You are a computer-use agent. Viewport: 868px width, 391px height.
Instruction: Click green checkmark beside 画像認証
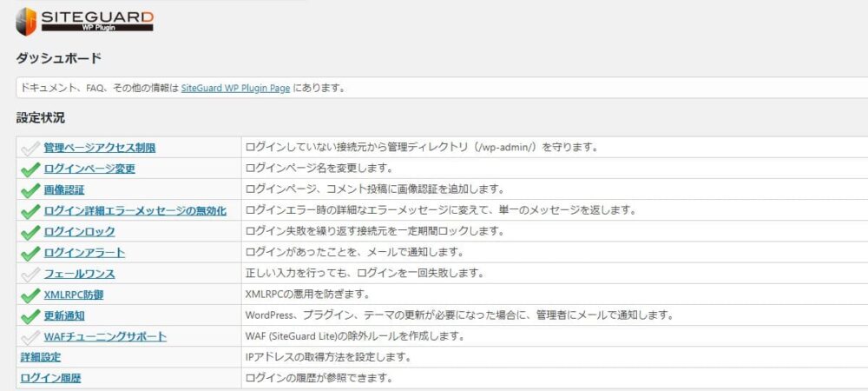coord(30,190)
